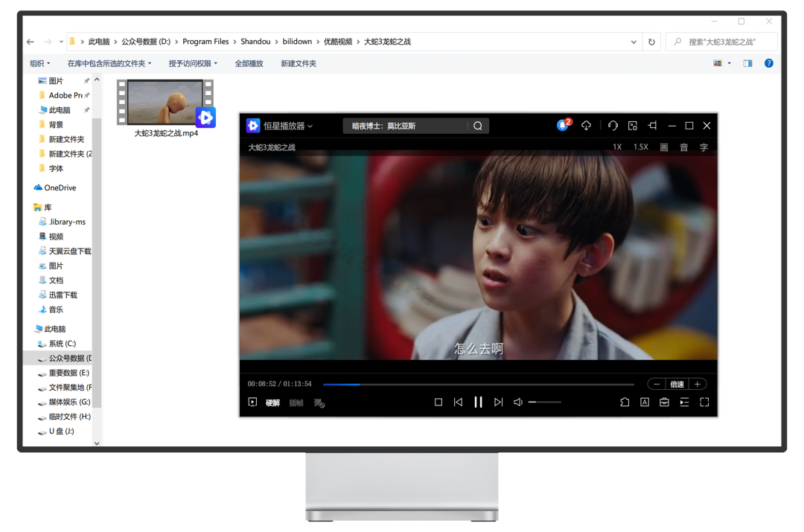
Task: Stop video playback
Action: [x=438, y=403]
